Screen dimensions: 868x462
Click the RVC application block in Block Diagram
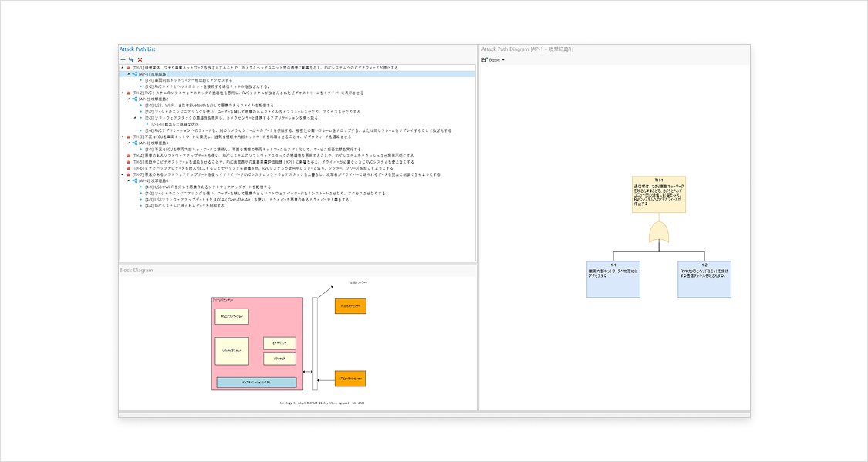click(232, 316)
